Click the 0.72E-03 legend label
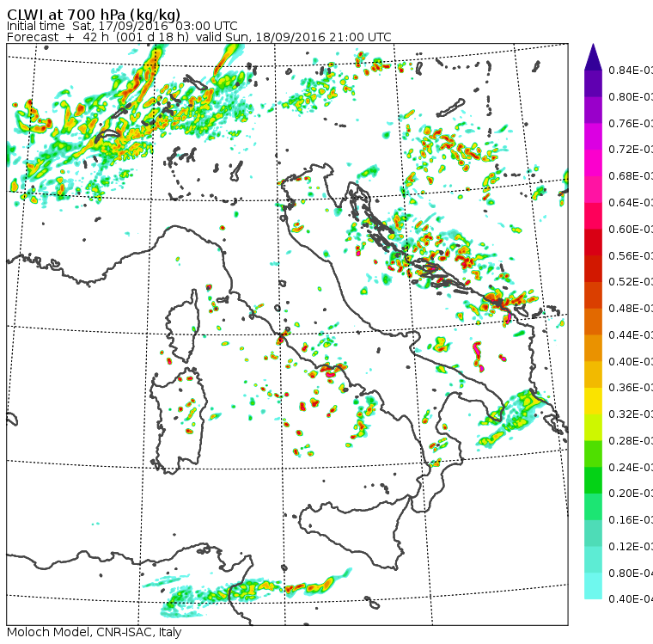This screenshot has height=644, width=653. coord(631,150)
